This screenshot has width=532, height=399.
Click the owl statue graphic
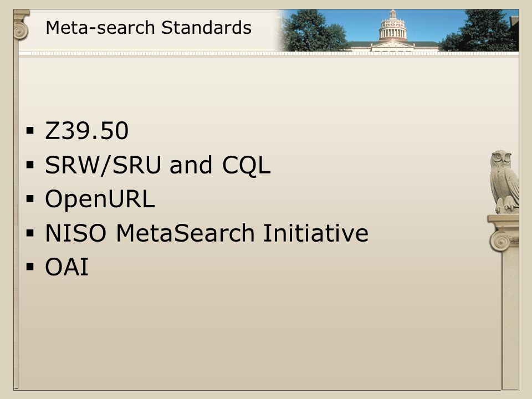pyautogui.click(x=504, y=182)
